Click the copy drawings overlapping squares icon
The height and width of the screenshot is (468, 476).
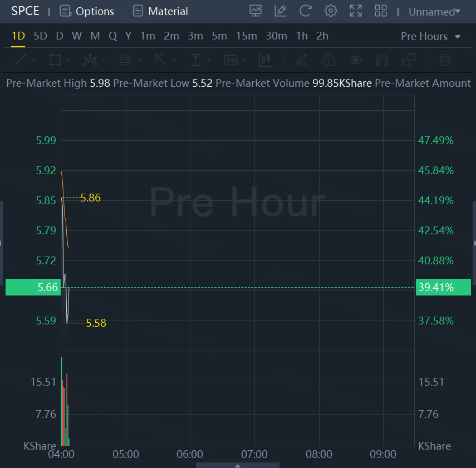(x=409, y=60)
